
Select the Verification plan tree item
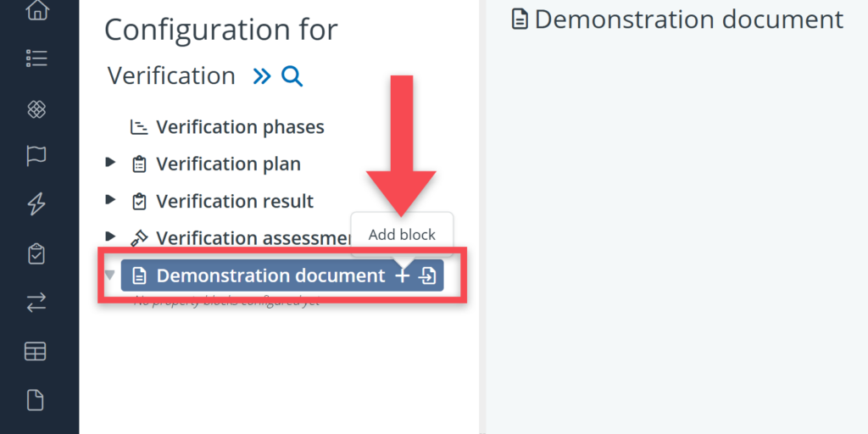[227, 164]
